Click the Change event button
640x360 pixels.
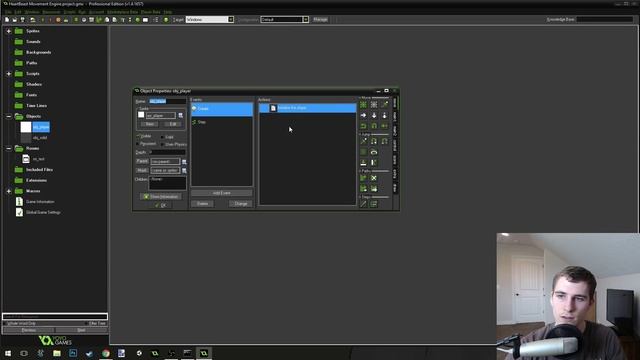(x=241, y=204)
